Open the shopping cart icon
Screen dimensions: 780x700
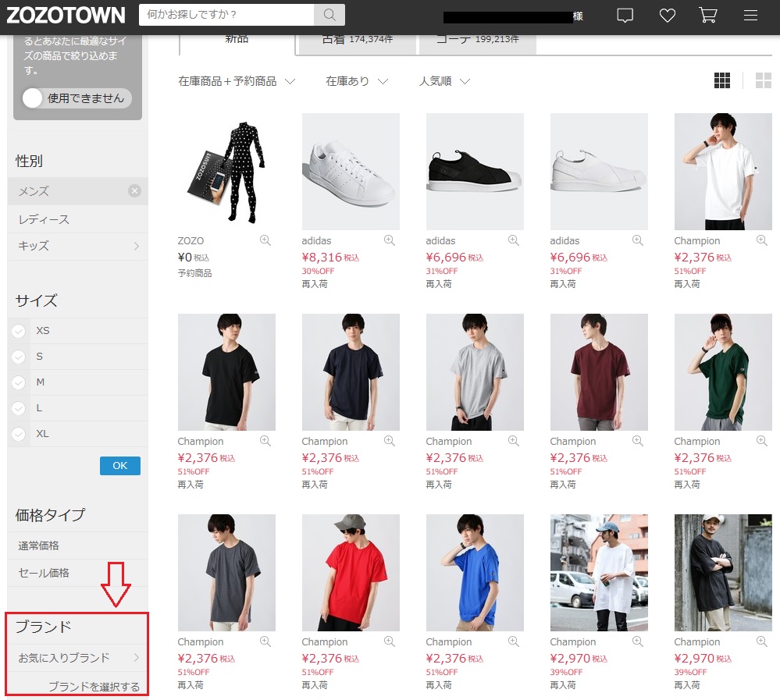pos(708,15)
